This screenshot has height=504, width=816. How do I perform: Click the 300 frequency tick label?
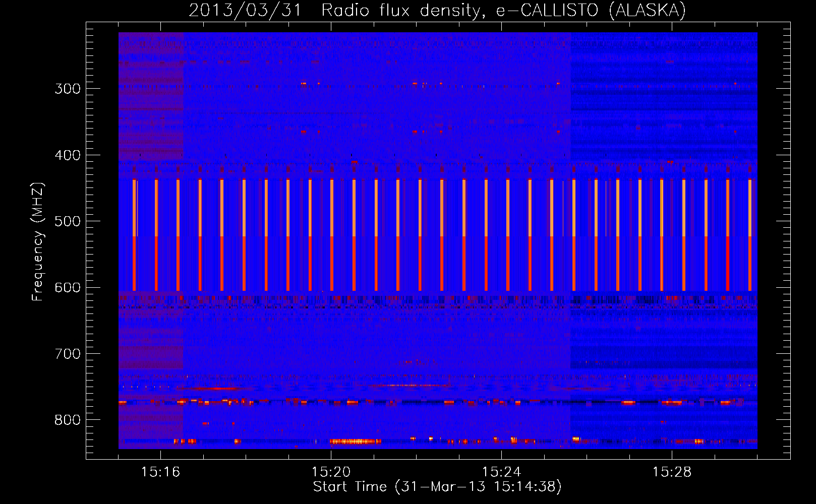(68, 89)
